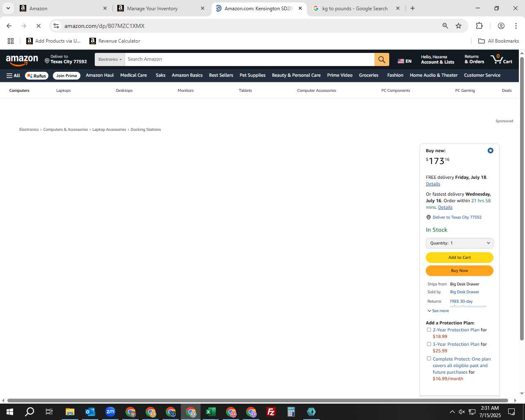This screenshot has width=525, height=420.
Task: Switch to kg to pounds Google tab
Action: (x=356, y=8)
